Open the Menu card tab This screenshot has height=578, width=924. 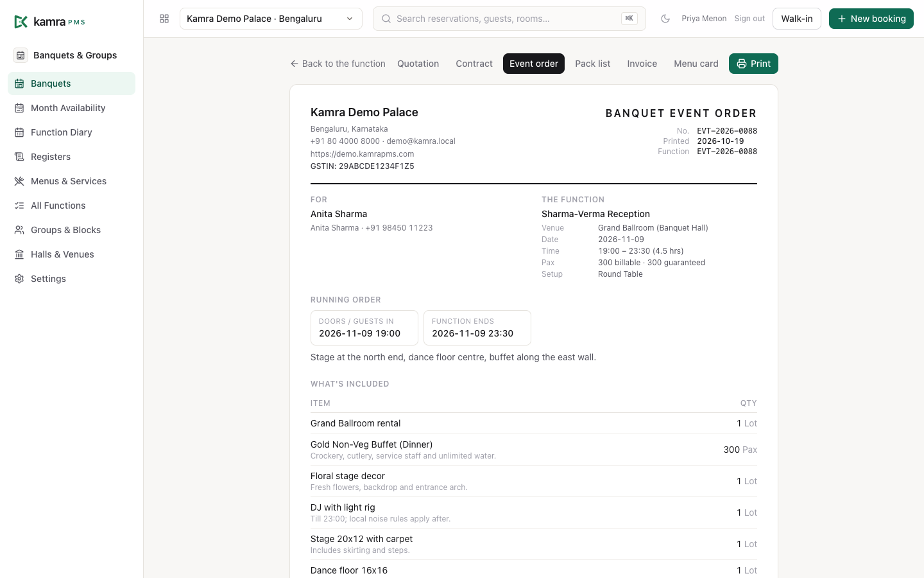coord(696,64)
